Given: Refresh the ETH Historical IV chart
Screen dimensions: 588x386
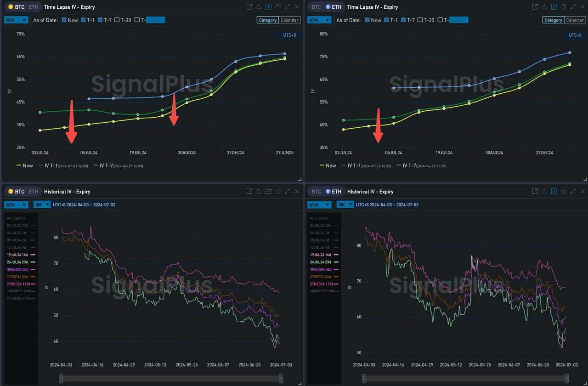Looking at the screenshot, I should (x=544, y=192).
